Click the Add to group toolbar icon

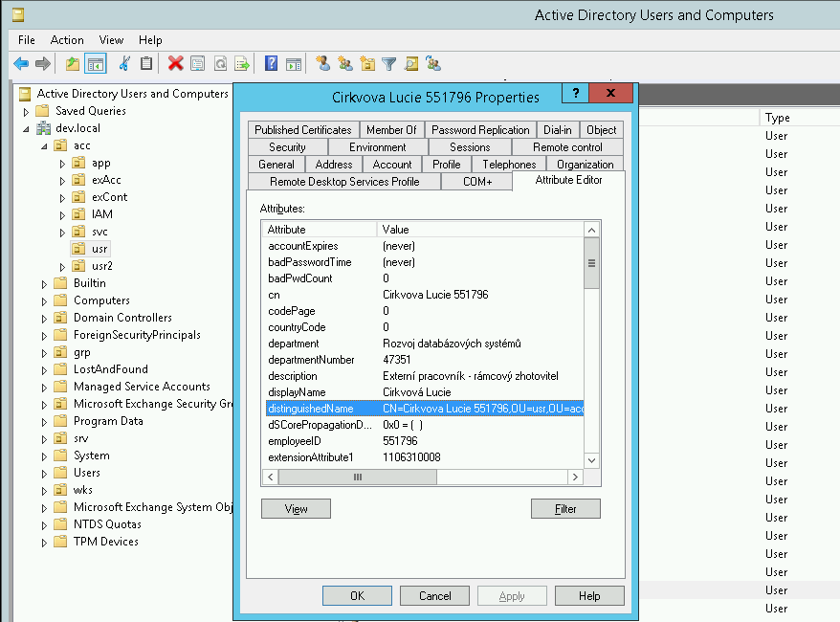click(433, 64)
